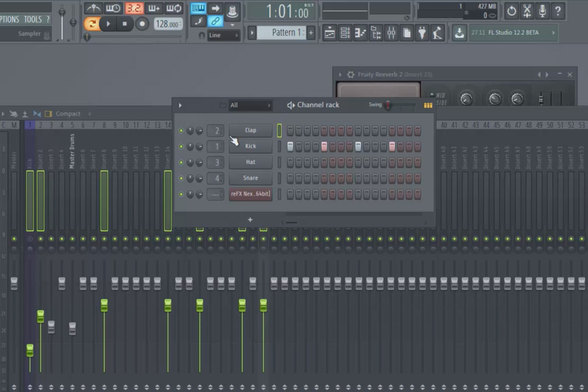This screenshot has width=588, height=392.
Task: Click Clap channel mixer track number 2
Action: pos(216,131)
